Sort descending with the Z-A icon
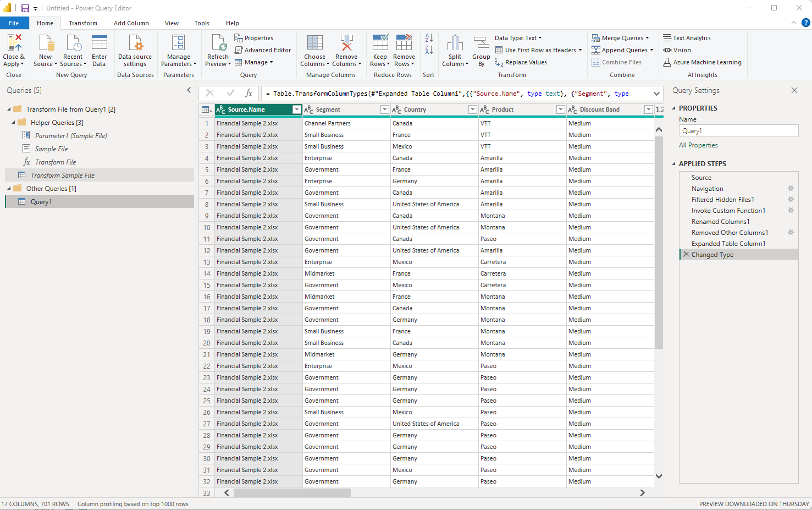Image resolution: width=812 pixels, height=510 pixels. point(429,50)
